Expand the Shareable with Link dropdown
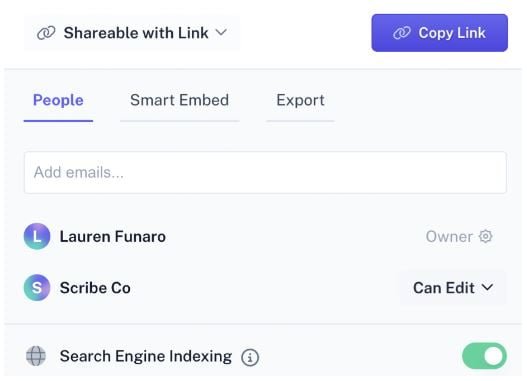Viewport: 527px width, 381px height. (132, 33)
